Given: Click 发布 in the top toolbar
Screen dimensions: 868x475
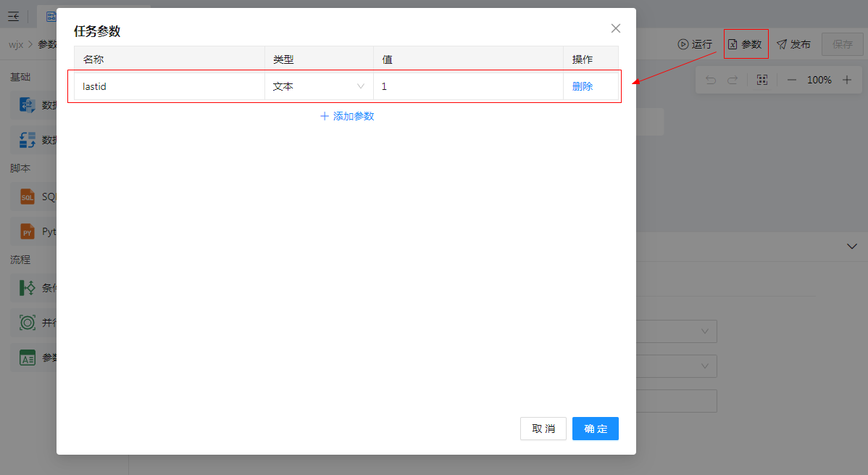Looking at the screenshot, I should click(x=793, y=44).
